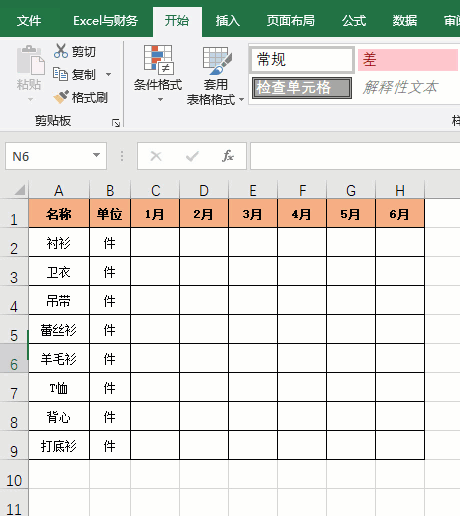Click the Paste clipboard icon
Viewport: 460px width, 516px height.
31,60
